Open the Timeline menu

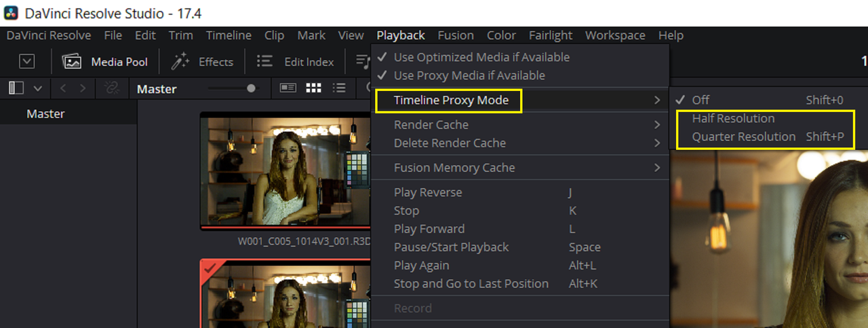tap(229, 35)
